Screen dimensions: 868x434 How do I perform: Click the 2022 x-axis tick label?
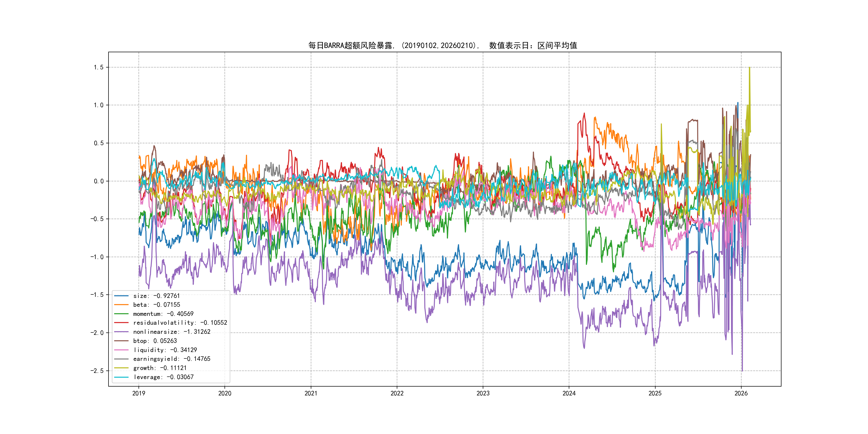(x=396, y=393)
